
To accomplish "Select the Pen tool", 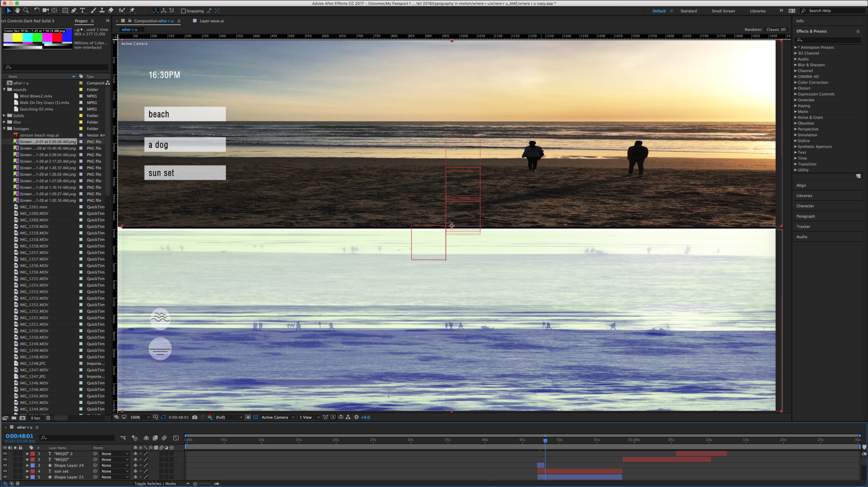I will (x=74, y=11).
